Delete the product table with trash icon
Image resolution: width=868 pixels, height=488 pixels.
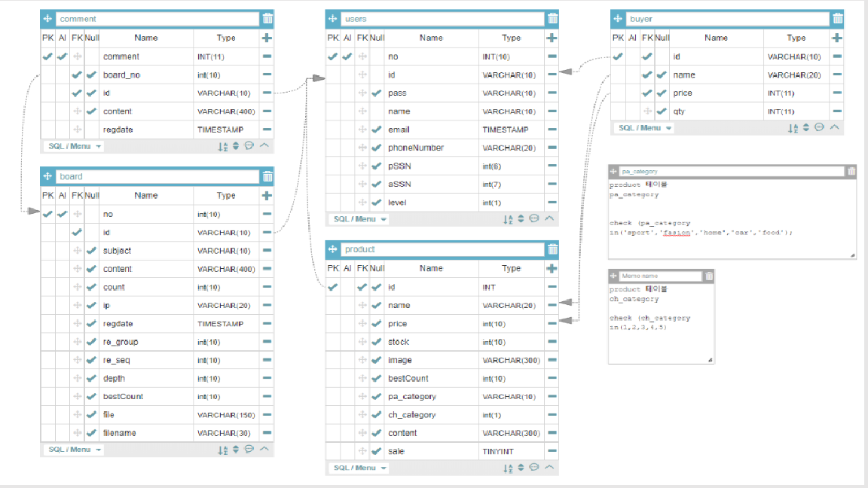pos(552,249)
